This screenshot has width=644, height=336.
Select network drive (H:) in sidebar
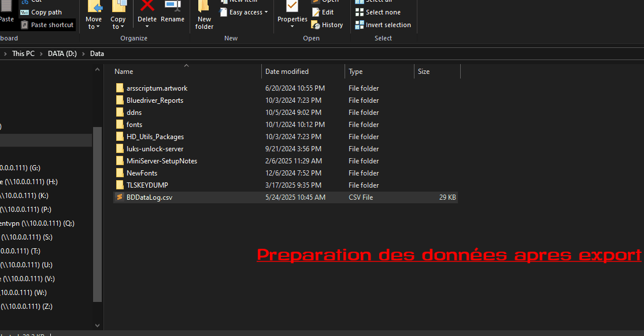click(x=29, y=182)
